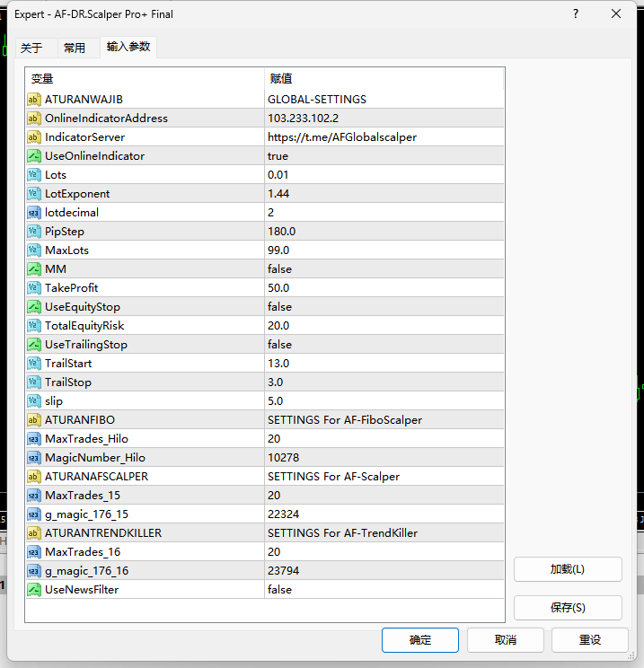
Task: Click the 确定 button to confirm
Action: pos(420,640)
